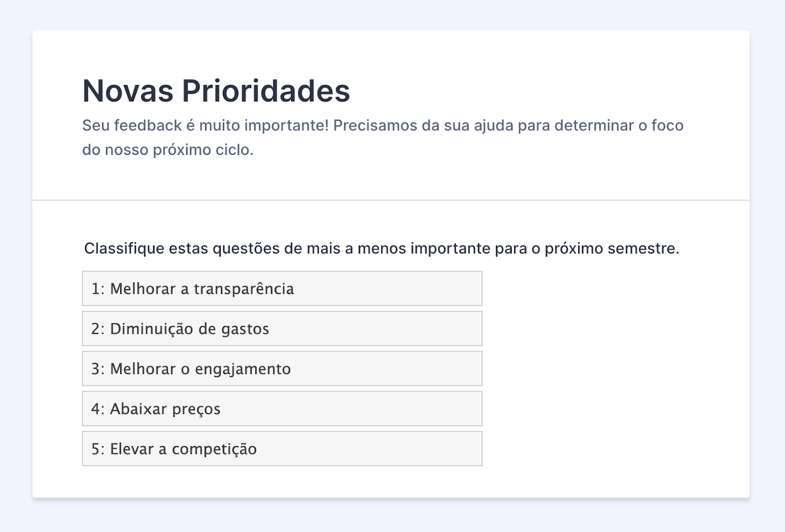Click the 'Diminuição de gastos' ranking option
This screenshot has height=532, width=785.
[282, 329]
